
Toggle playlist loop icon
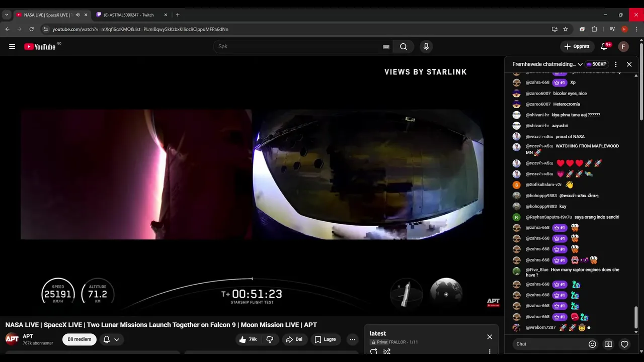pos(374,351)
